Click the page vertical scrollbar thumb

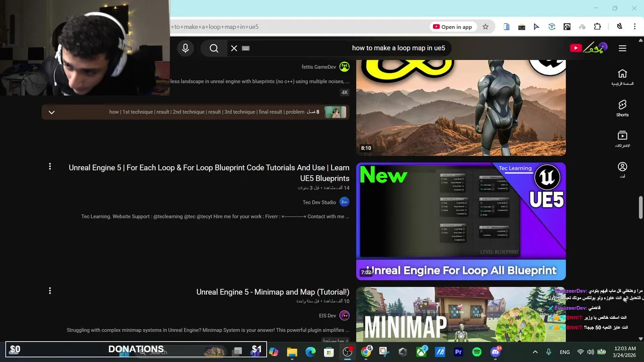click(x=640, y=208)
